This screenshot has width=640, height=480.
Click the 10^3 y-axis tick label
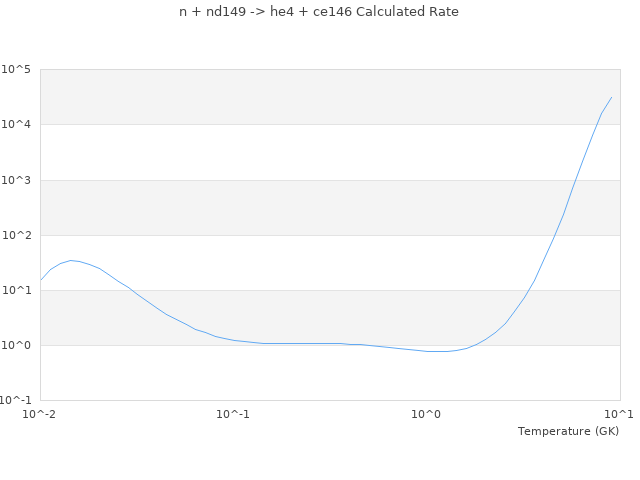tap(16, 180)
